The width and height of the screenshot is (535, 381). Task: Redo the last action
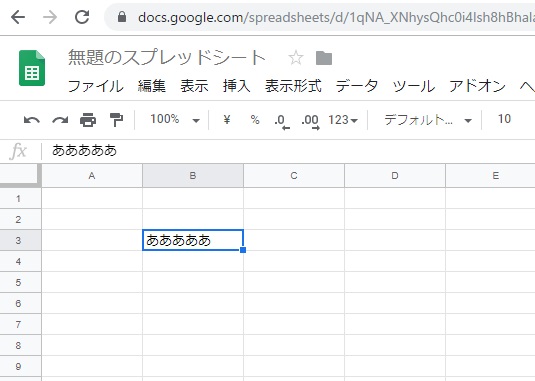click(60, 120)
